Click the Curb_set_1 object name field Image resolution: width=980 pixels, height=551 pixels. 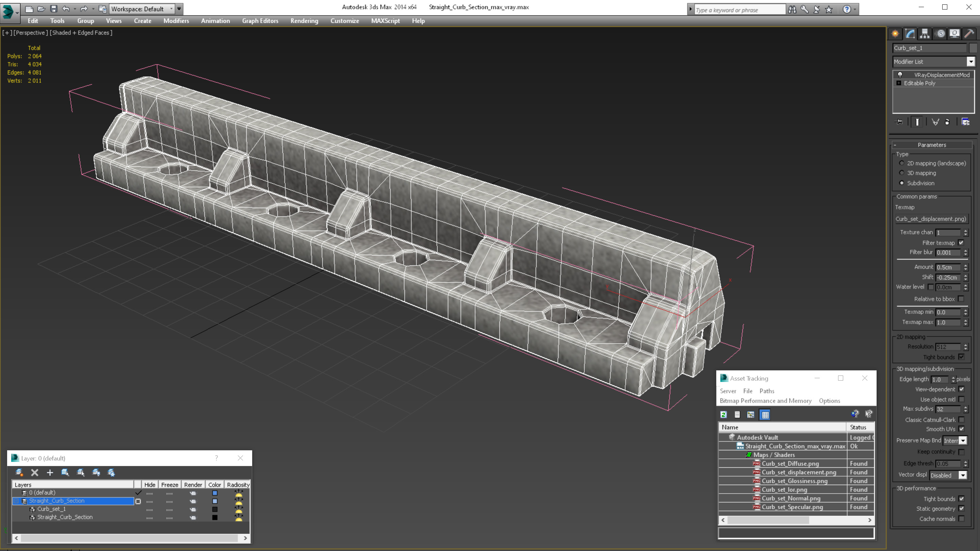[929, 48]
